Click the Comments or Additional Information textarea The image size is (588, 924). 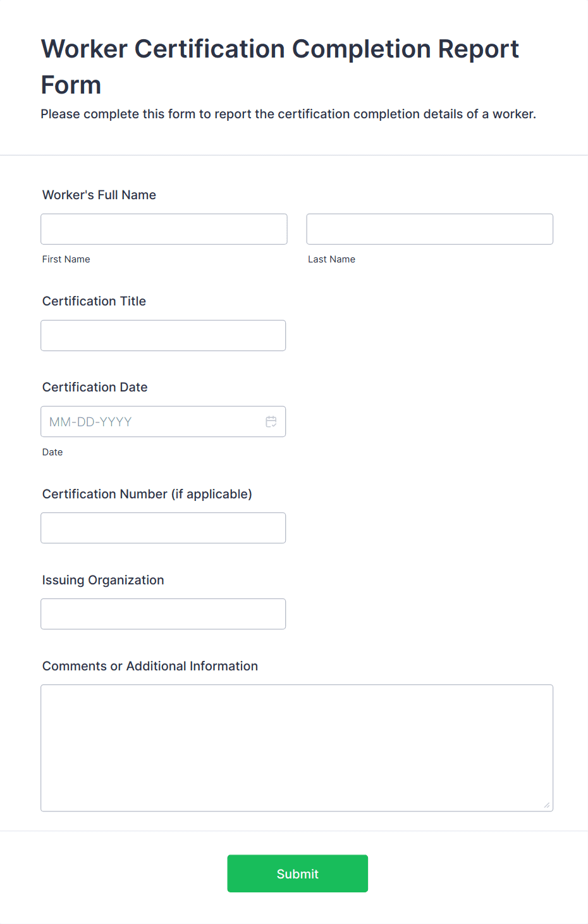tap(297, 746)
